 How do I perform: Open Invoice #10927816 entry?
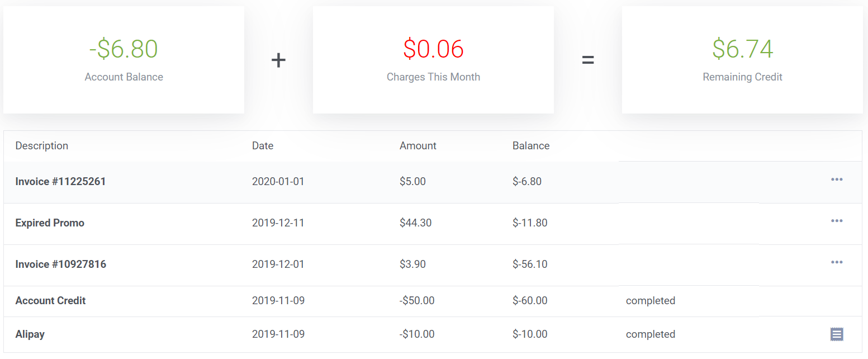click(60, 264)
